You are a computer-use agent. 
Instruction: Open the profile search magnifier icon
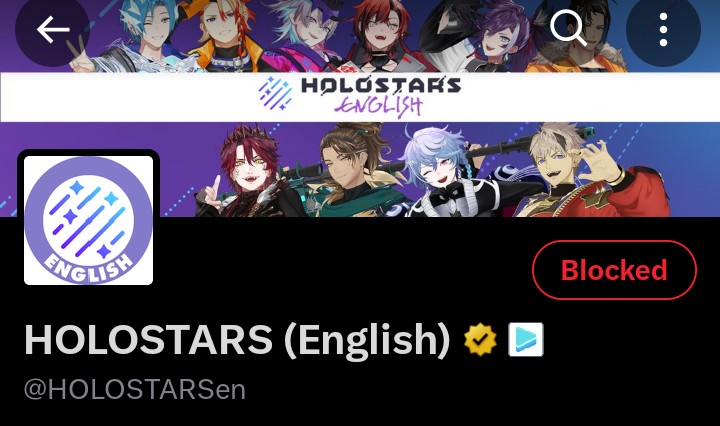coord(568,29)
